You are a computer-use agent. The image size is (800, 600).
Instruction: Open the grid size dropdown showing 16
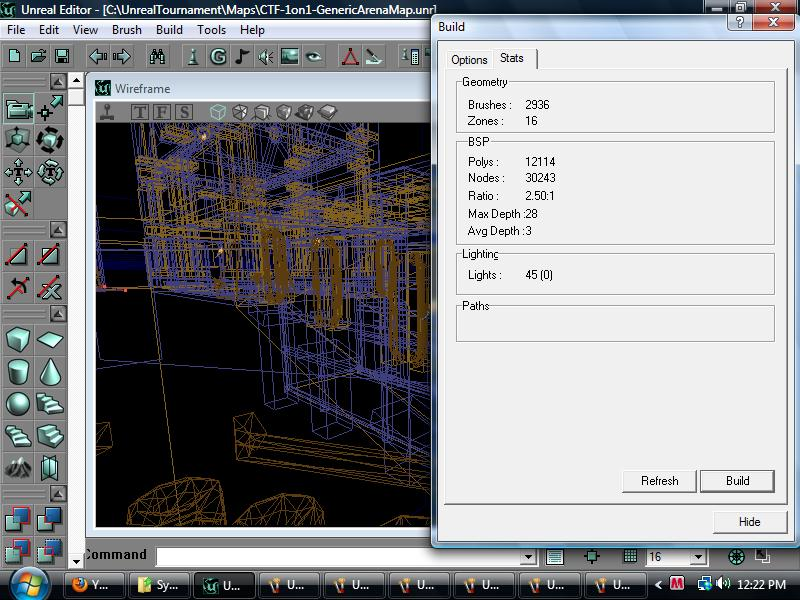[x=697, y=557]
